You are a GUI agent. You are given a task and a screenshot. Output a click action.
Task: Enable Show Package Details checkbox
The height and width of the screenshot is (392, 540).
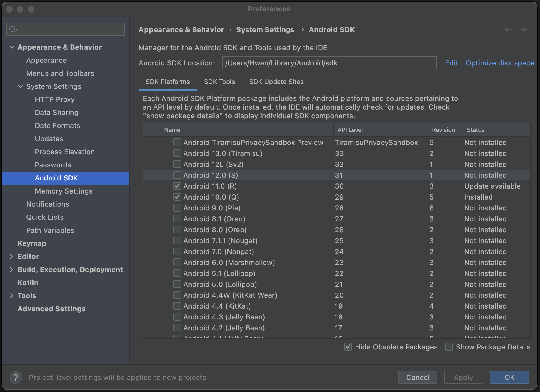(x=449, y=347)
